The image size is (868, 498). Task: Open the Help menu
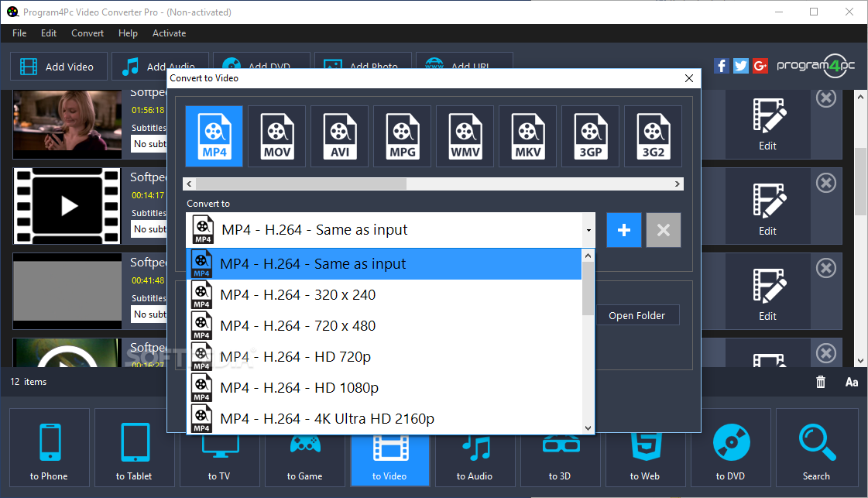128,33
